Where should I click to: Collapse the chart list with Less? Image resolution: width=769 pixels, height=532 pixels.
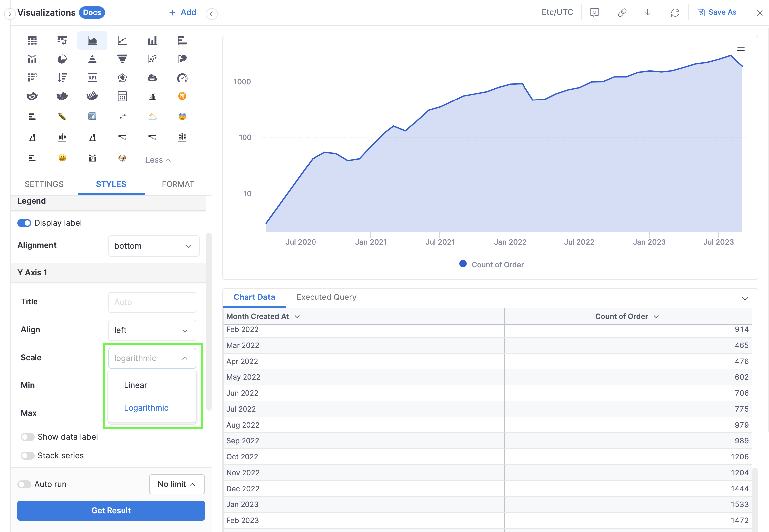coord(158,160)
